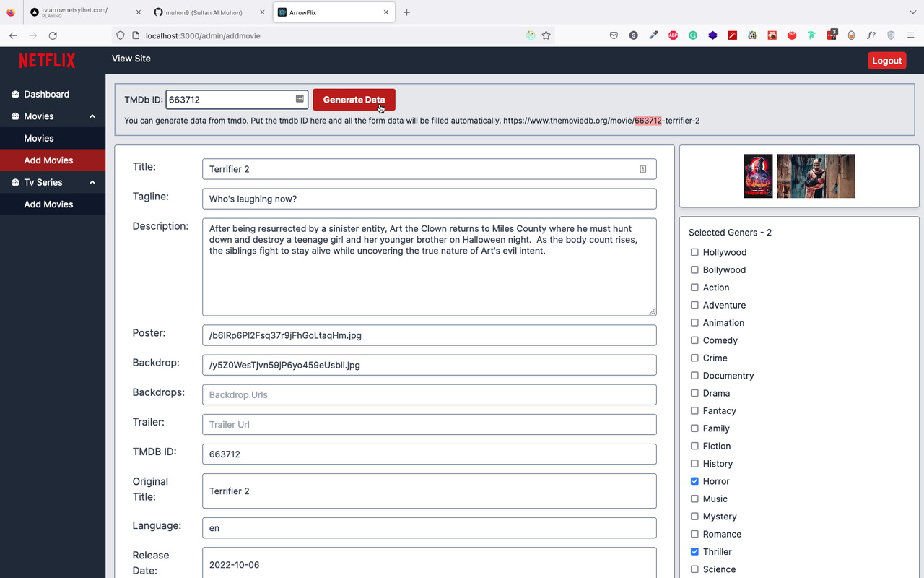Uncheck the Horror genre

[694, 481]
